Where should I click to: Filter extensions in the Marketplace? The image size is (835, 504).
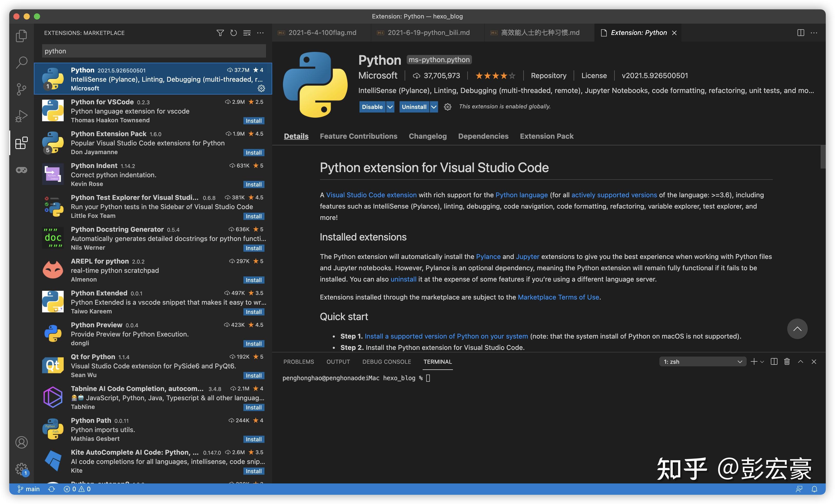[x=220, y=33]
